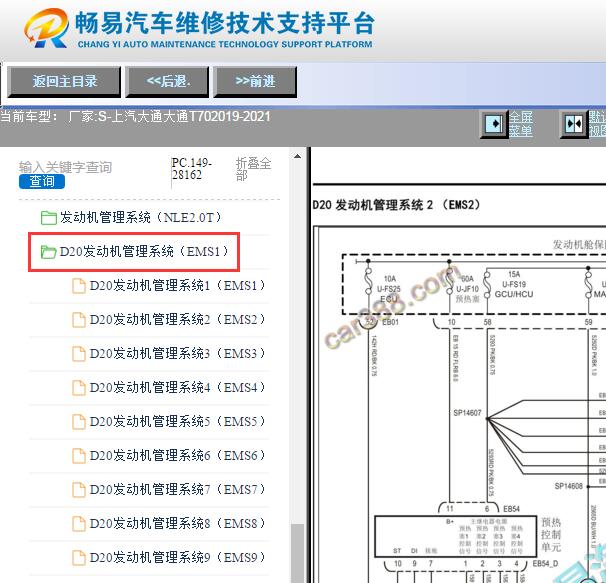Click the 全屏菜单 link

coord(521,124)
